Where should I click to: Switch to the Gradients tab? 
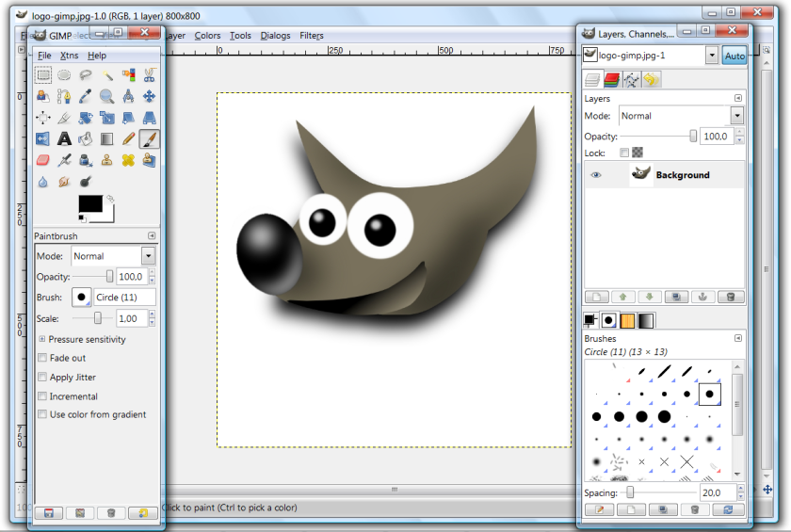tap(646, 321)
